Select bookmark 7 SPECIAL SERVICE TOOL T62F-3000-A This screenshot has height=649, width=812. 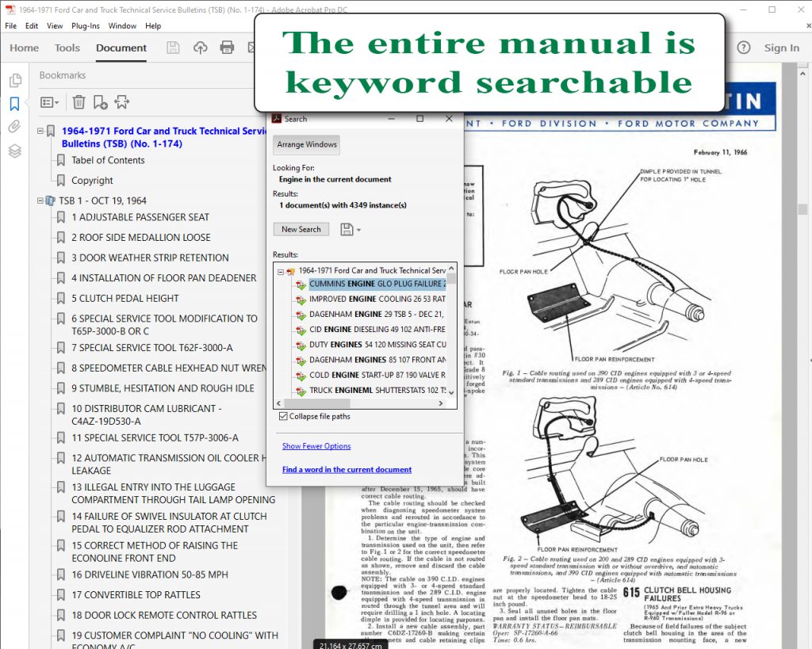[152, 348]
